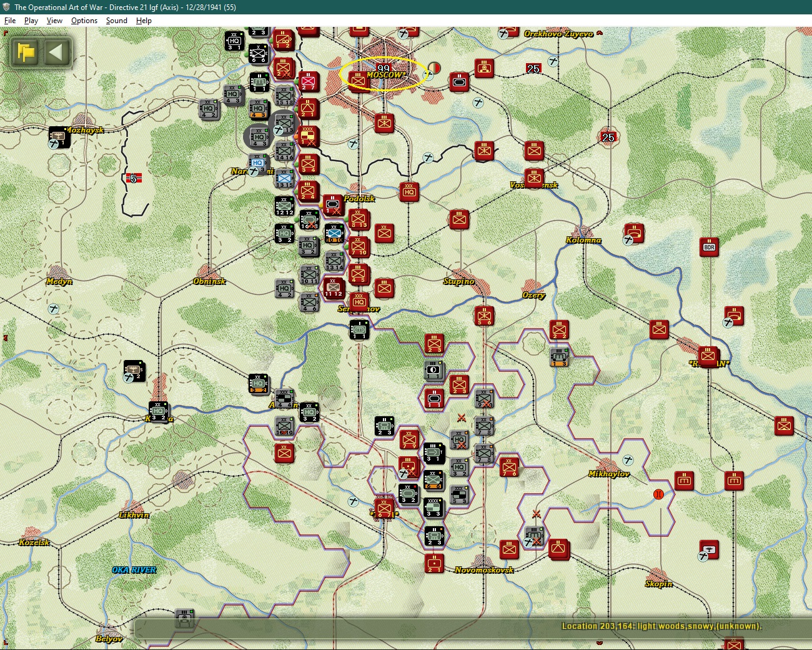Click the Orekhovo-Zuyevo city label

[x=558, y=34]
